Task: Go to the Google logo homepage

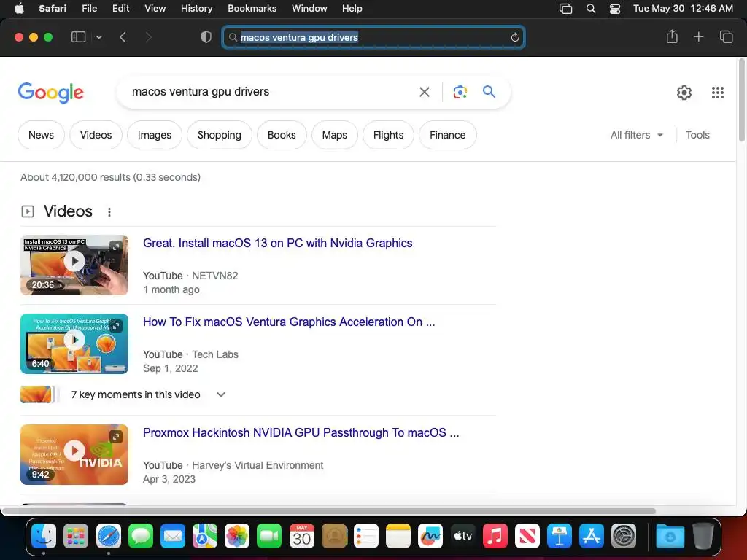Action: click(50, 92)
